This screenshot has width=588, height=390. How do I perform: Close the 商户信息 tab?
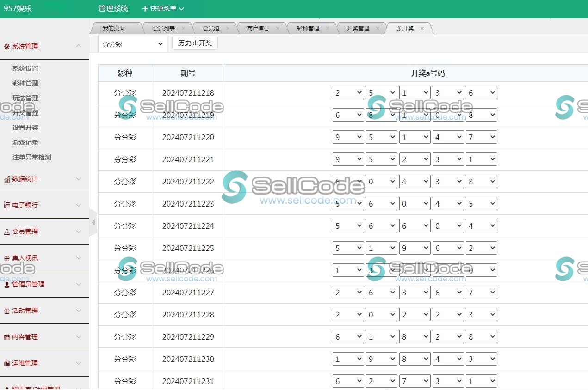click(x=278, y=28)
